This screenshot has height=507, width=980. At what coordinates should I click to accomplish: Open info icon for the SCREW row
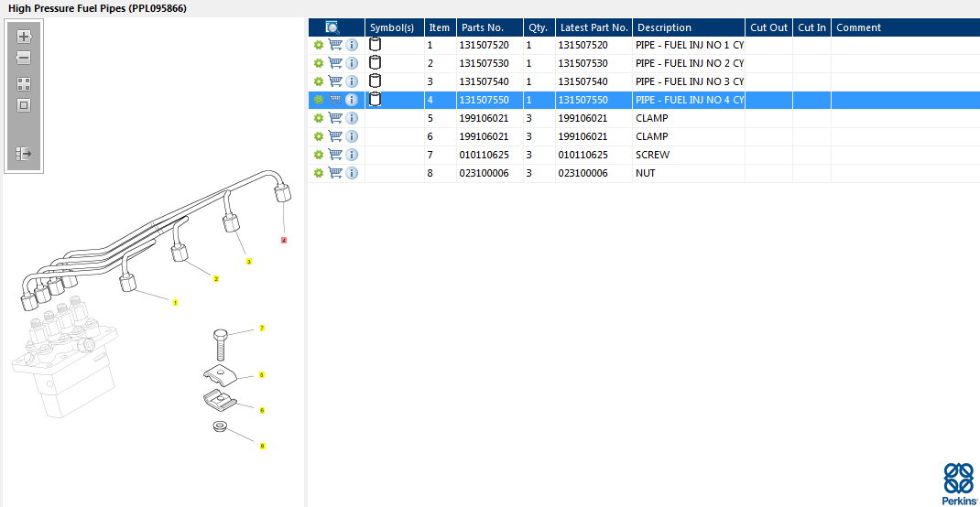point(352,155)
